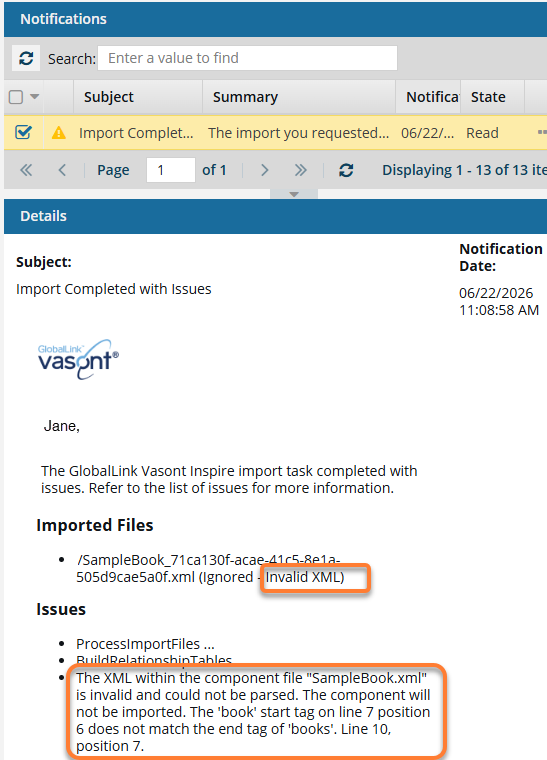Image resolution: width=547 pixels, height=760 pixels.
Task: Toggle the select-all header checkbox
Action: click(x=16, y=97)
